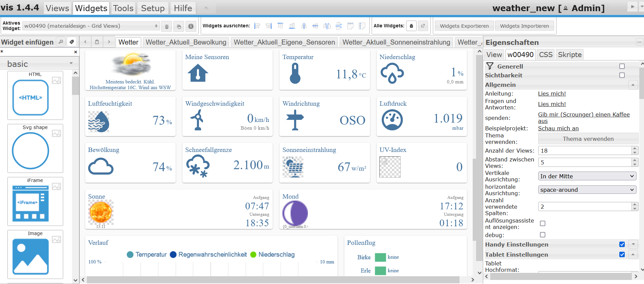Click the Widgets Importieren button
The width and height of the screenshot is (644, 284).
point(524,26)
